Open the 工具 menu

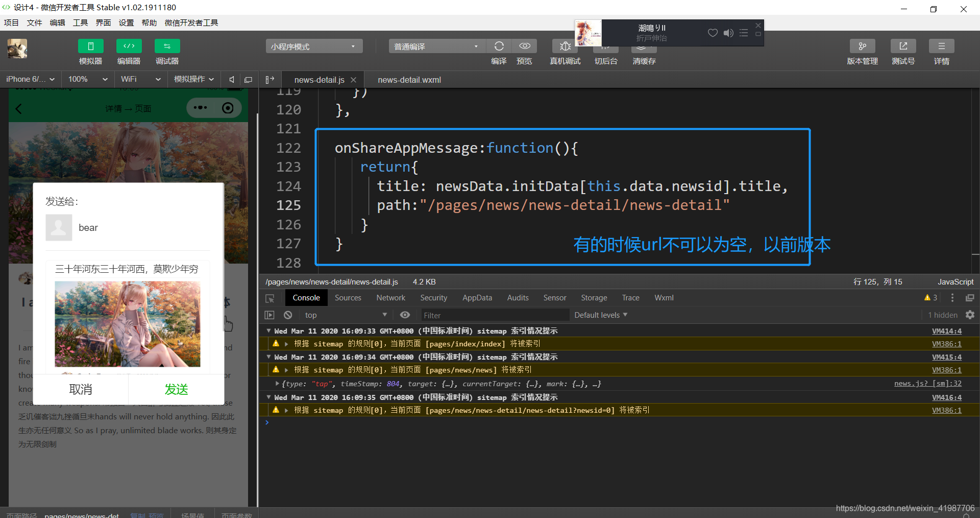coord(80,23)
